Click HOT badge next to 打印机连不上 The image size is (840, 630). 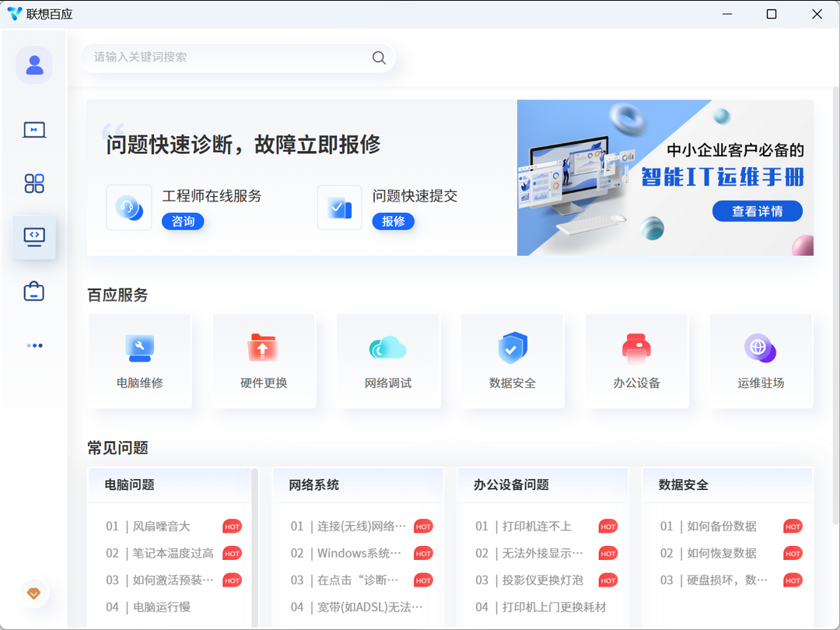coord(608,527)
